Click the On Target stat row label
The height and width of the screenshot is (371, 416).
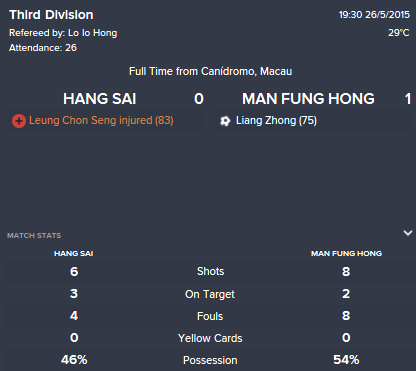(210, 294)
